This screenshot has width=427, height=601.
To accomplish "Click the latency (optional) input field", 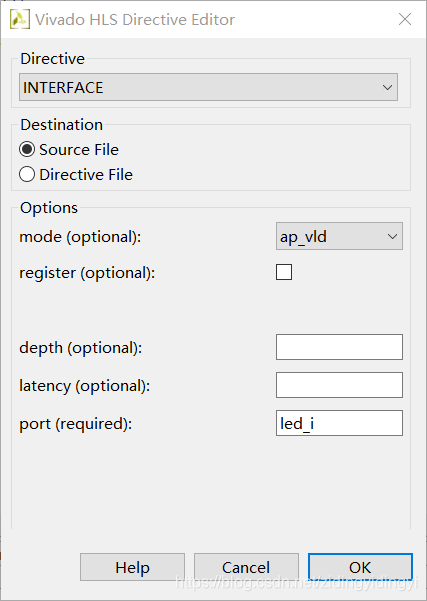I will coord(339,385).
